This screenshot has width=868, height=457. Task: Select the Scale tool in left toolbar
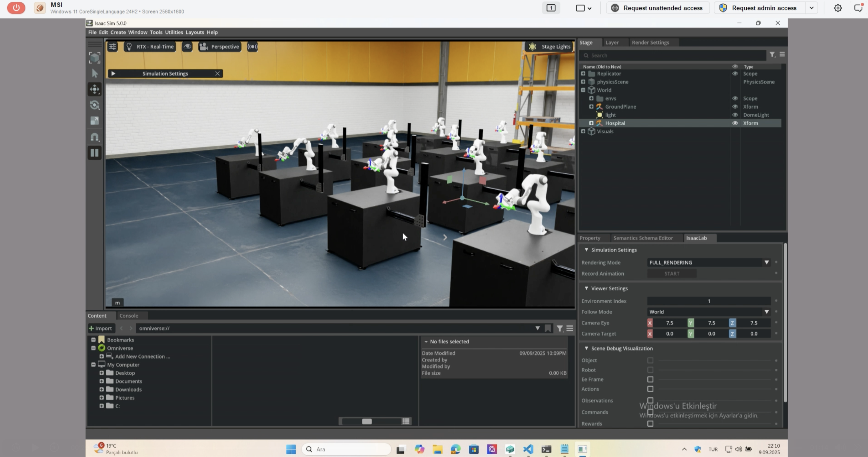(95, 121)
